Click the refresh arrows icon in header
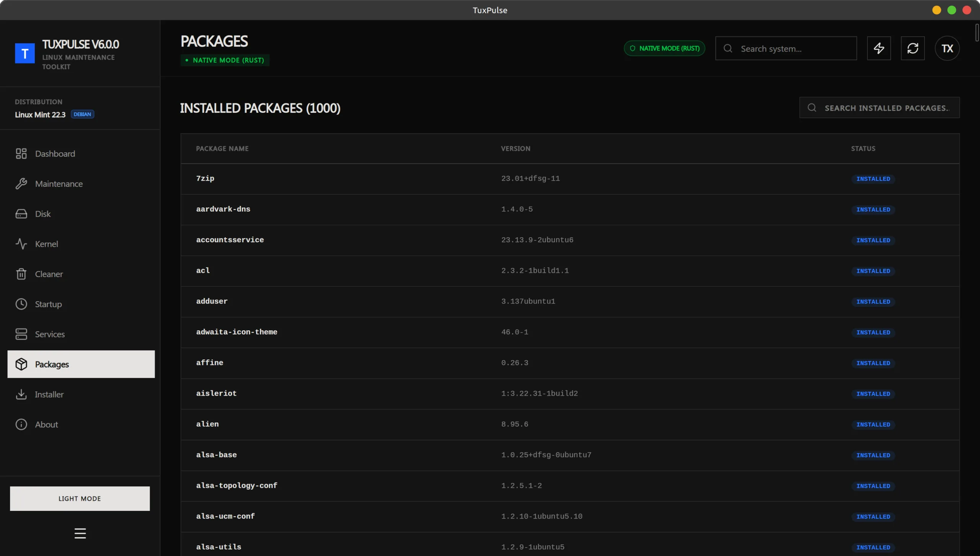Screen dimensions: 980x556 point(912,48)
